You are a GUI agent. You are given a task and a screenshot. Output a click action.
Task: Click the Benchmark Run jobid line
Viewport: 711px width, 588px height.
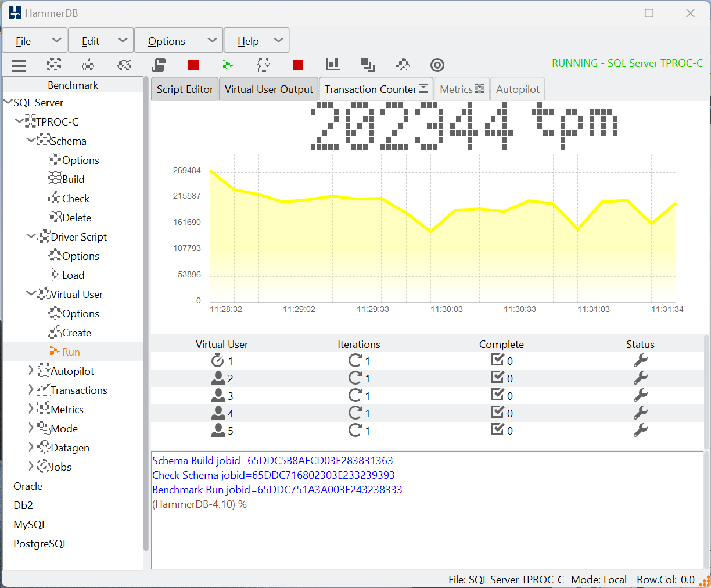pos(277,489)
